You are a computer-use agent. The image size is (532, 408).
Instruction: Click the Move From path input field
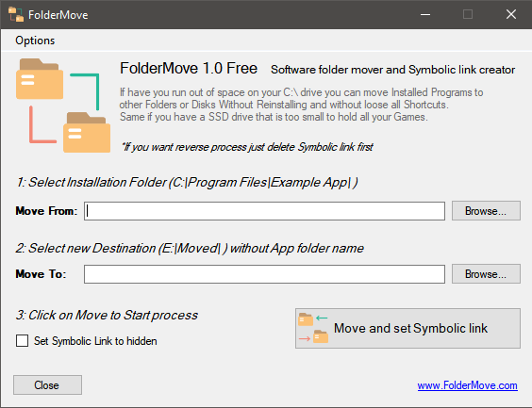pyautogui.click(x=264, y=211)
